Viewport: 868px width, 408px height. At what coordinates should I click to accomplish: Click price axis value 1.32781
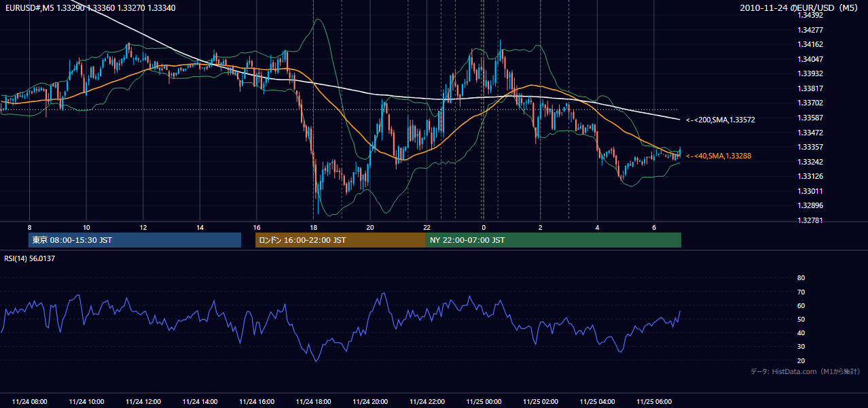coord(811,220)
